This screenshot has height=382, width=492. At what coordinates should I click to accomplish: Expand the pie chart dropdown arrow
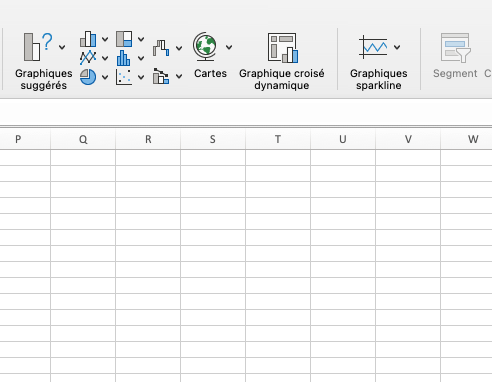pos(105,77)
